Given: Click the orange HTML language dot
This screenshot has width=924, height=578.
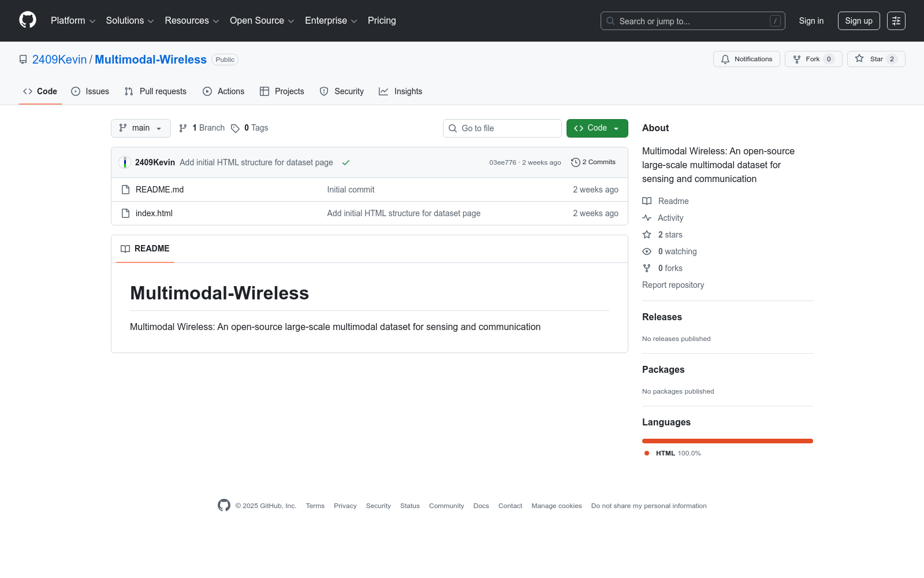Looking at the screenshot, I should click(x=647, y=453).
